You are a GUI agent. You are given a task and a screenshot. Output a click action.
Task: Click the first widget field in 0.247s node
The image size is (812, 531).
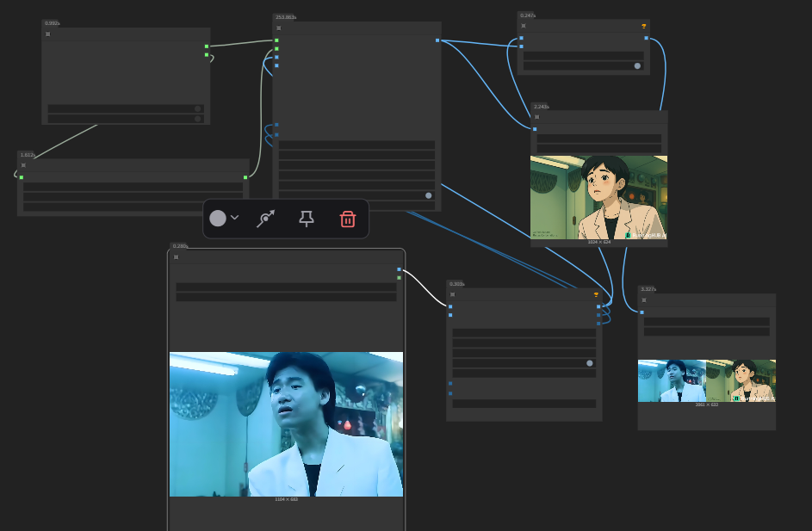(584, 56)
